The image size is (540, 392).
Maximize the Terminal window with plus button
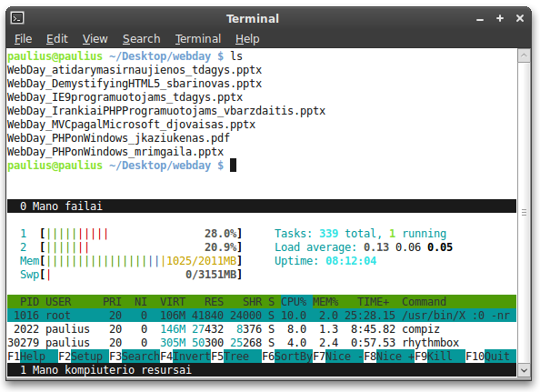pyautogui.click(x=500, y=18)
